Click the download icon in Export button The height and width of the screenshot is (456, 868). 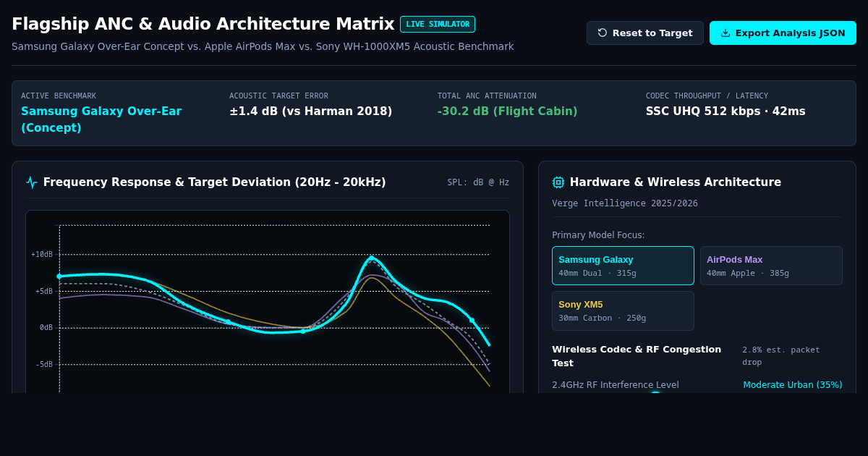coord(726,33)
